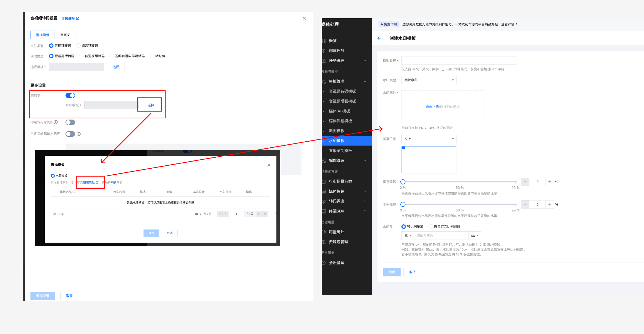Select the 纯音频转码 radio option
The height and width of the screenshot is (334, 644).
click(78, 46)
